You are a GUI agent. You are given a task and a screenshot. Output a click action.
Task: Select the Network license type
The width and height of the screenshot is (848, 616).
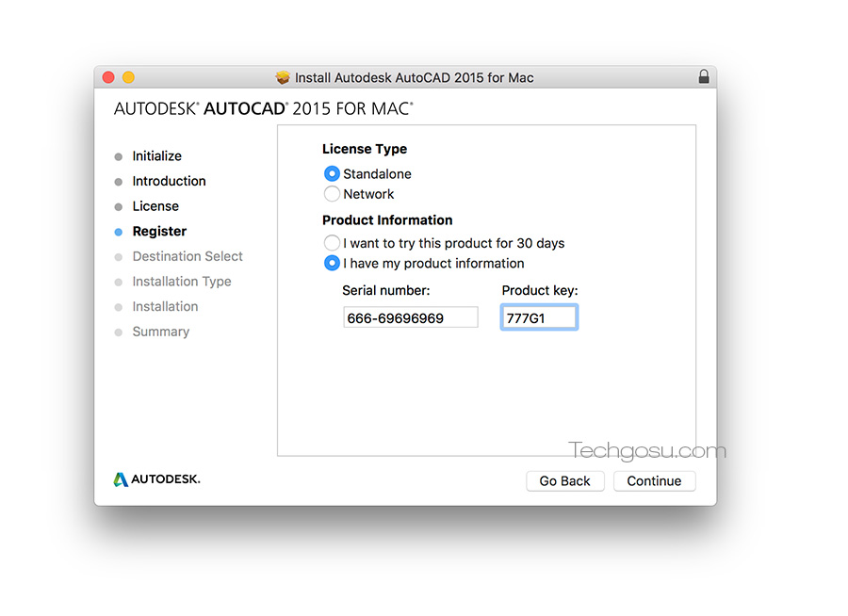(x=332, y=194)
